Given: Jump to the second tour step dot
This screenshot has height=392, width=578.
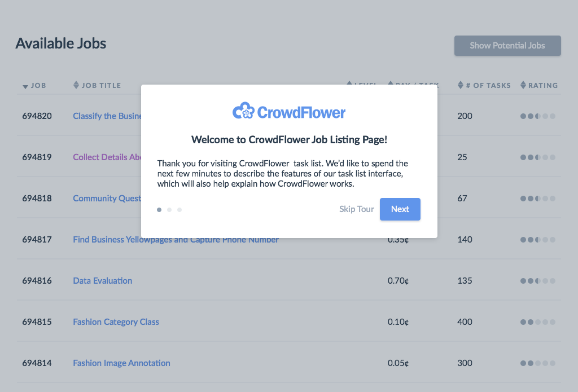Looking at the screenshot, I should [169, 210].
